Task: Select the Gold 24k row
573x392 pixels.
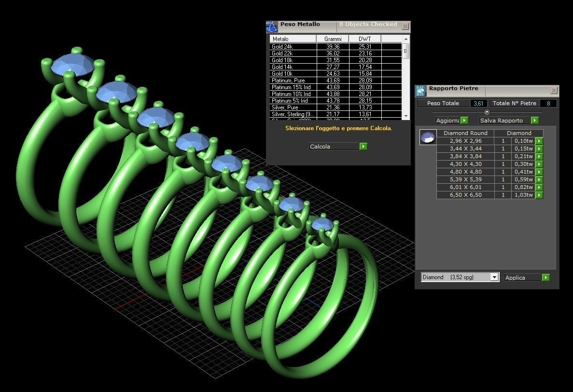Action: [x=336, y=47]
